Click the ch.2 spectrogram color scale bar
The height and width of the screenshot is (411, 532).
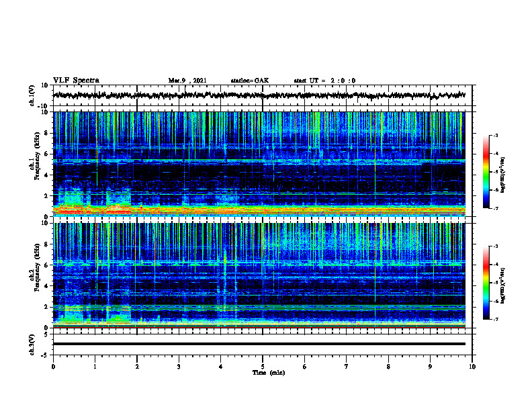tap(486, 283)
